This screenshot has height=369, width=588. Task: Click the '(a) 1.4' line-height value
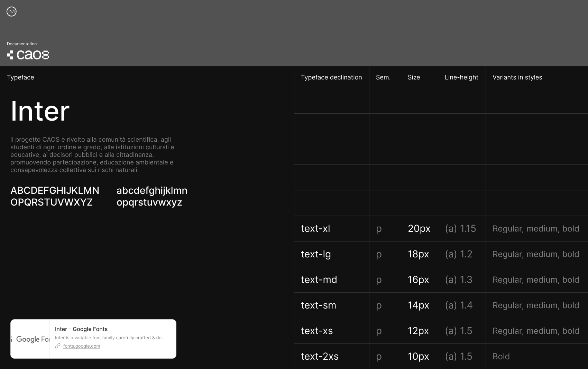459,305
